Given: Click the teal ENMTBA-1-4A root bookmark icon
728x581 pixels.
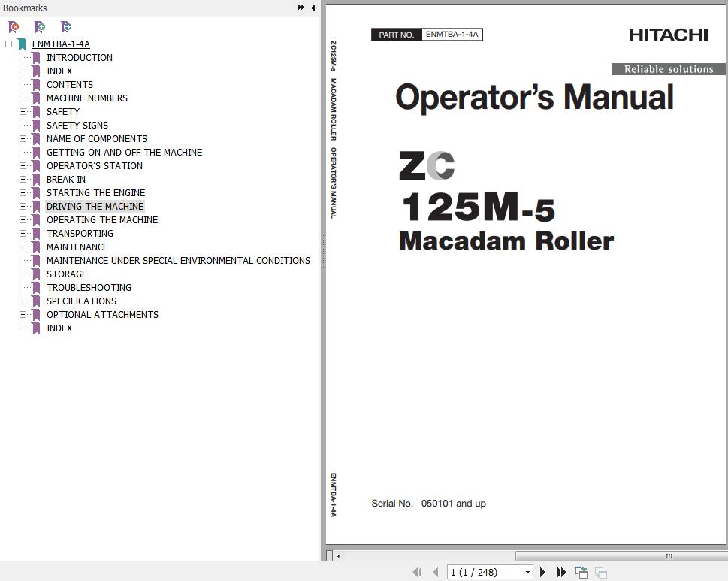Looking at the screenshot, I should (x=22, y=44).
